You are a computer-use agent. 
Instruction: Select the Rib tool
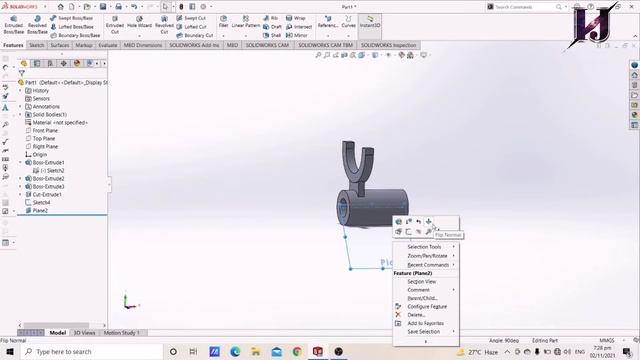point(271,18)
